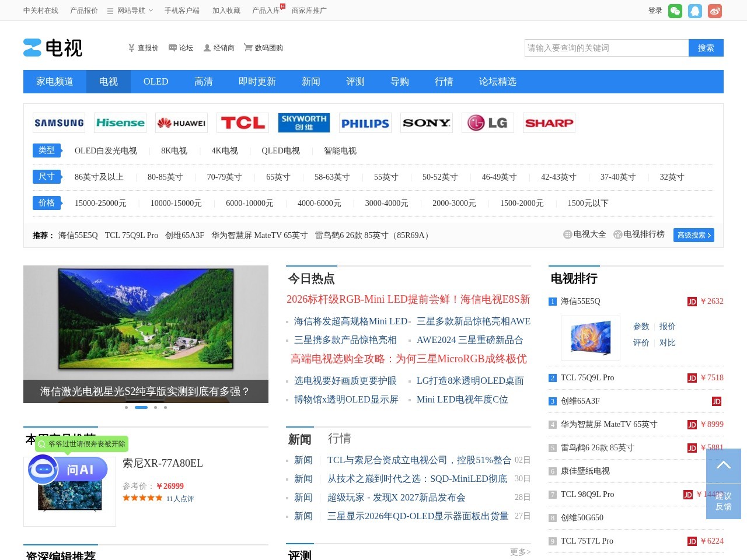Select the Skyworth 创维 brand logo

point(304,123)
